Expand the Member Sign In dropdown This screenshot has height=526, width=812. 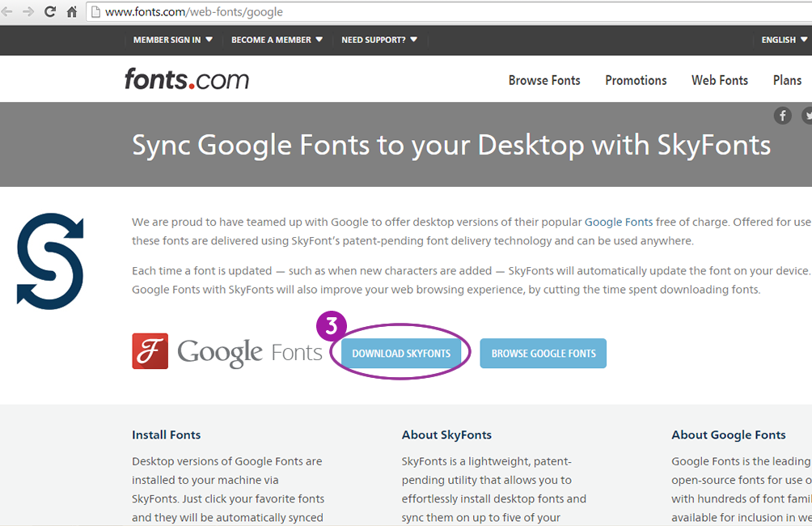[173, 40]
